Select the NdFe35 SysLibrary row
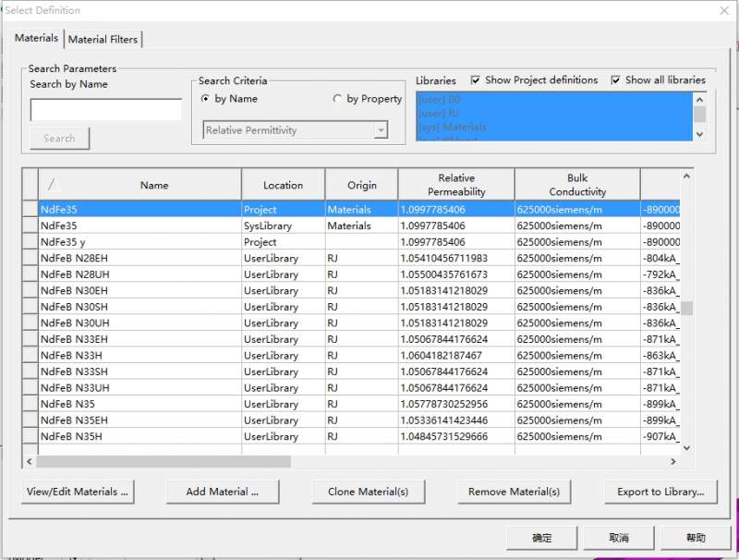 click(359, 225)
